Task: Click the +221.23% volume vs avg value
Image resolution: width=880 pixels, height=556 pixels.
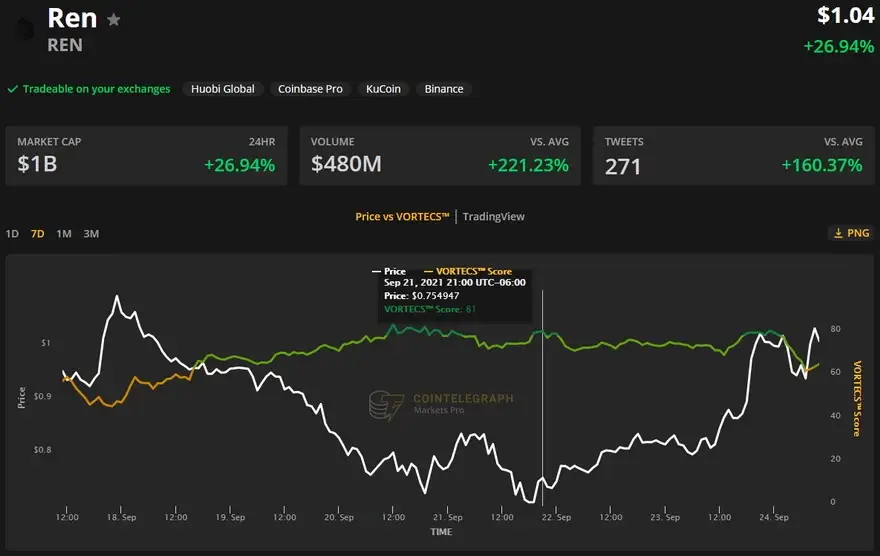Action: coord(528,166)
